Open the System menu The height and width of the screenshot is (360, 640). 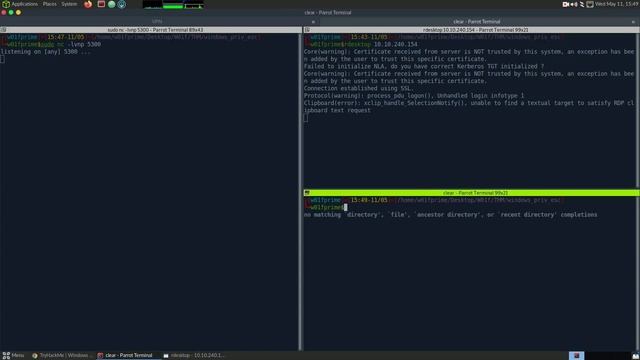69,4
